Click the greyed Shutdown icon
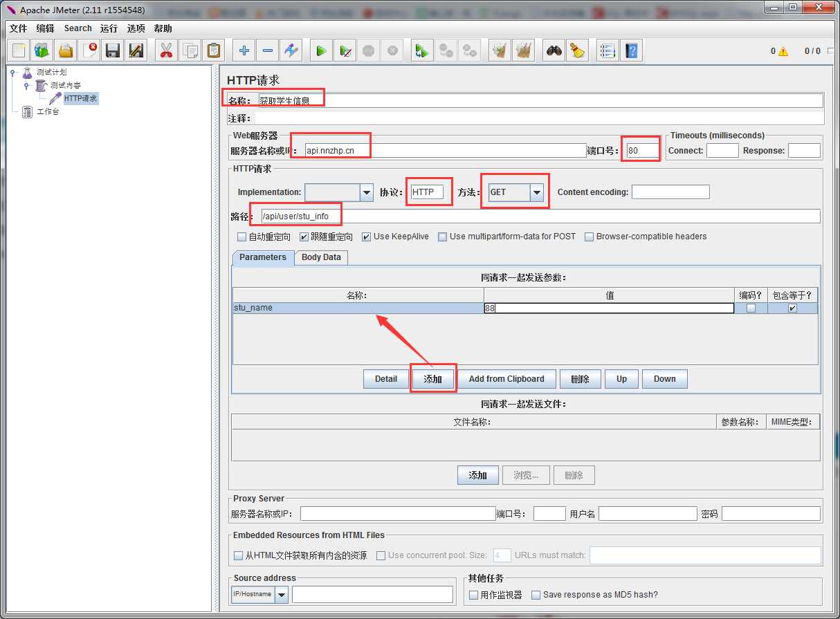 point(392,50)
